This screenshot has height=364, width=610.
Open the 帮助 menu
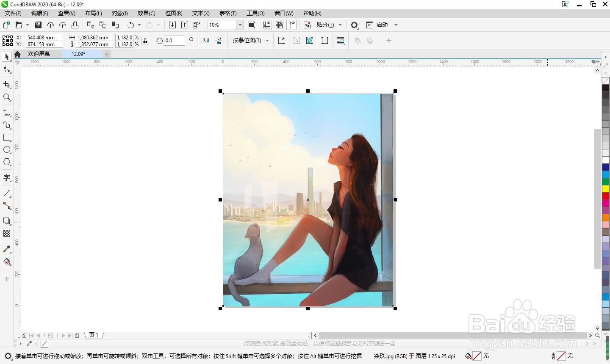(x=312, y=13)
